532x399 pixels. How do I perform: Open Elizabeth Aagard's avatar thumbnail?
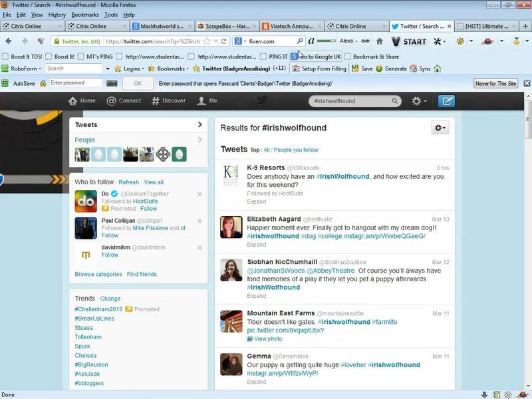[231, 227]
